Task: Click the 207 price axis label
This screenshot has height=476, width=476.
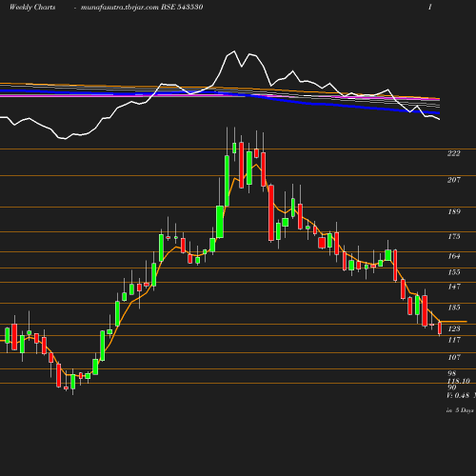Action: click(453, 180)
